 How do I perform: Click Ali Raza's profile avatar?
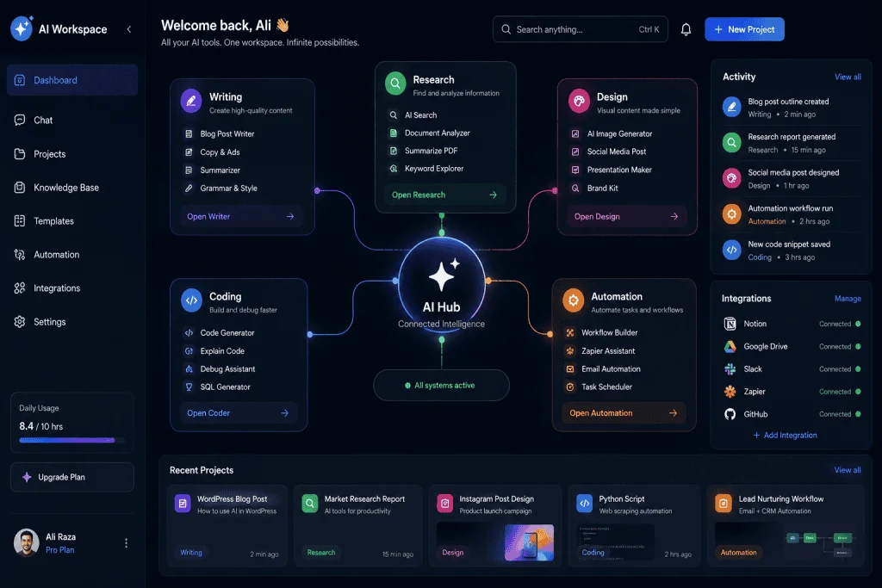click(x=27, y=542)
